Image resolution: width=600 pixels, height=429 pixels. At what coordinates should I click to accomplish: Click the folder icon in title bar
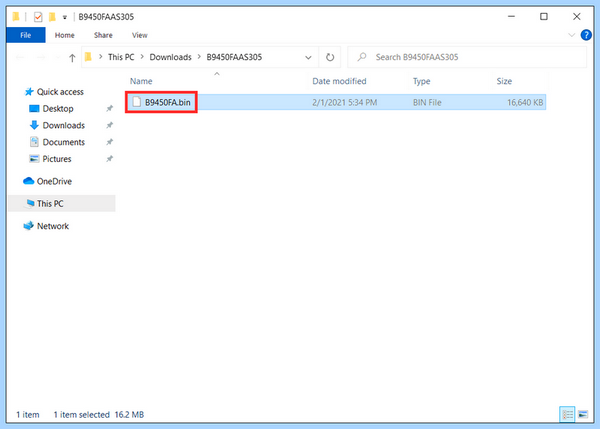[16, 17]
